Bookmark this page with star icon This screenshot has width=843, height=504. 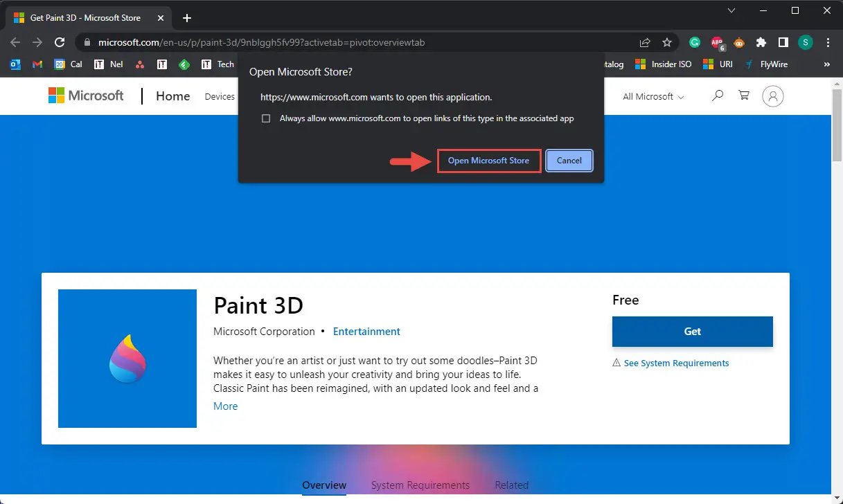click(667, 42)
